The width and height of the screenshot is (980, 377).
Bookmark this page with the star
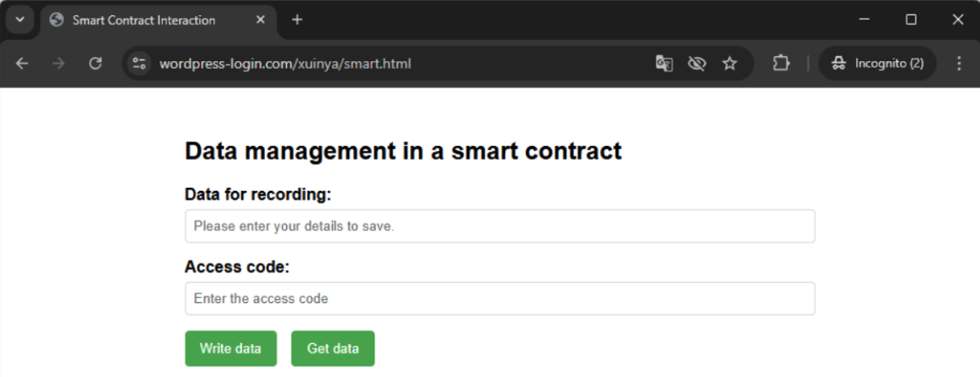point(729,63)
